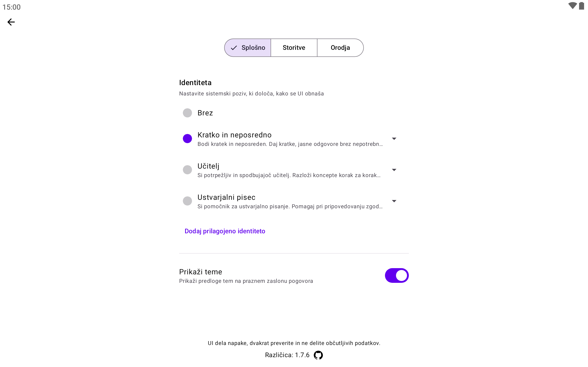Disable the Prikaži teme switch
Screen dimensions: 588x367
(x=396, y=275)
